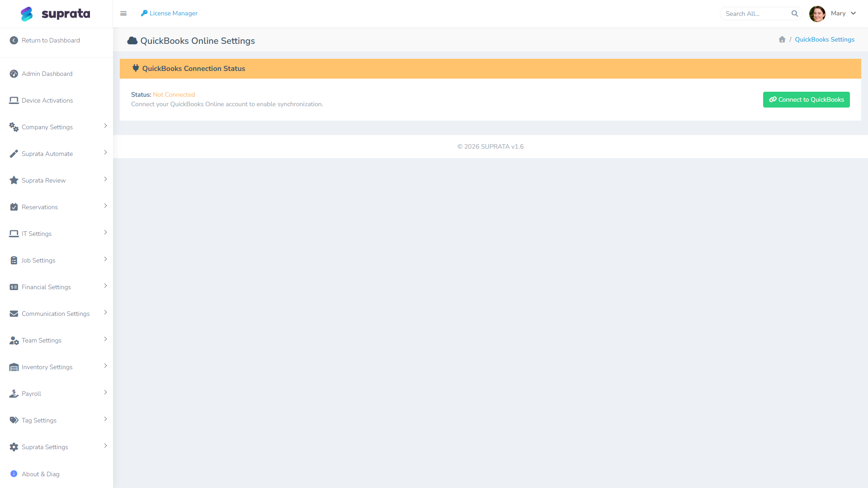Expand the Suprata Automate chevron

tap(105, 152)
